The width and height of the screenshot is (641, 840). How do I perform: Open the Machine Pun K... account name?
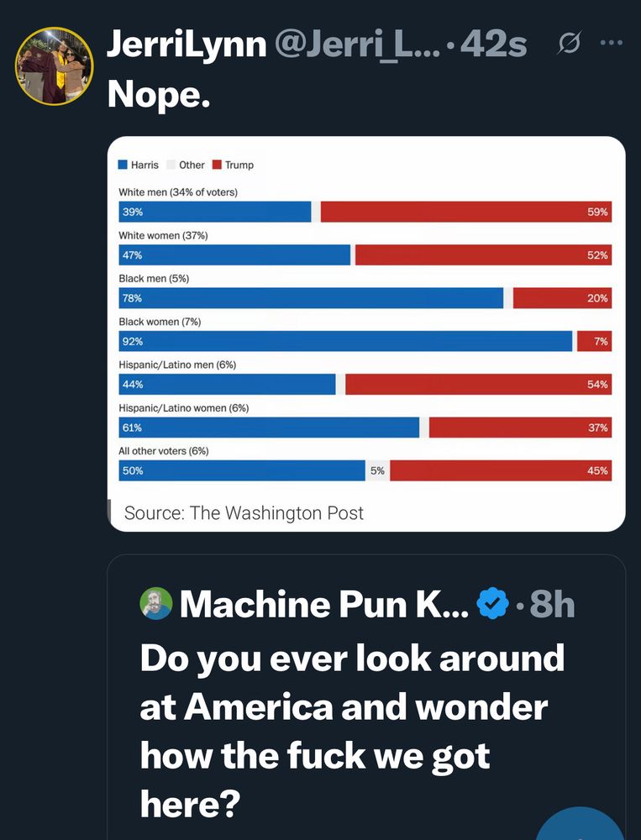324,604
